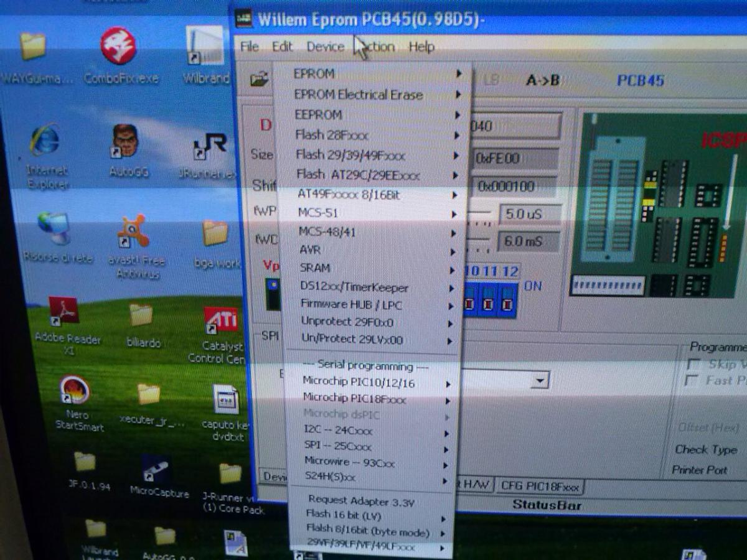The width and height of the screenshot is (747, 560).
Task: Tick the Fast P... checkbox
Action: (x=691, y=380)
